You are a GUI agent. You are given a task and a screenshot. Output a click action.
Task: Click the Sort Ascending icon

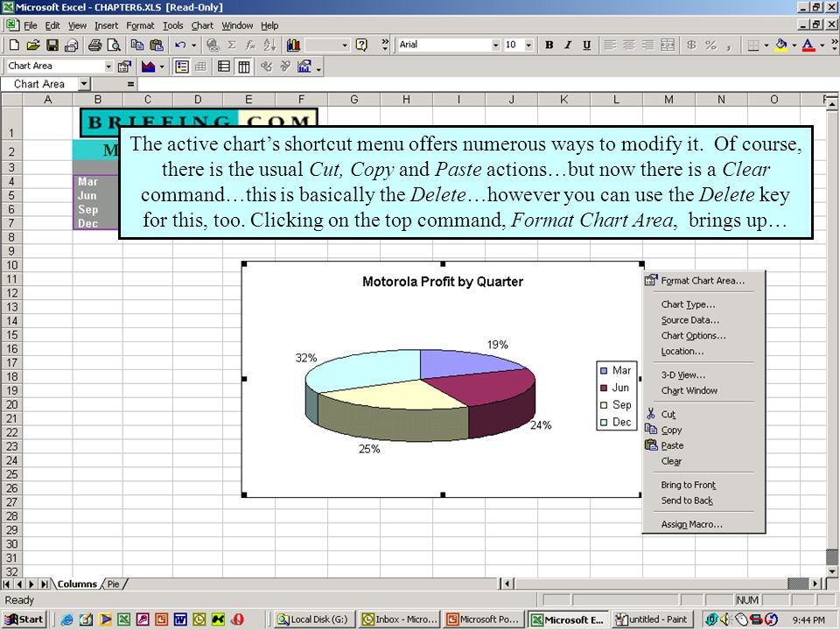[269, 45]
